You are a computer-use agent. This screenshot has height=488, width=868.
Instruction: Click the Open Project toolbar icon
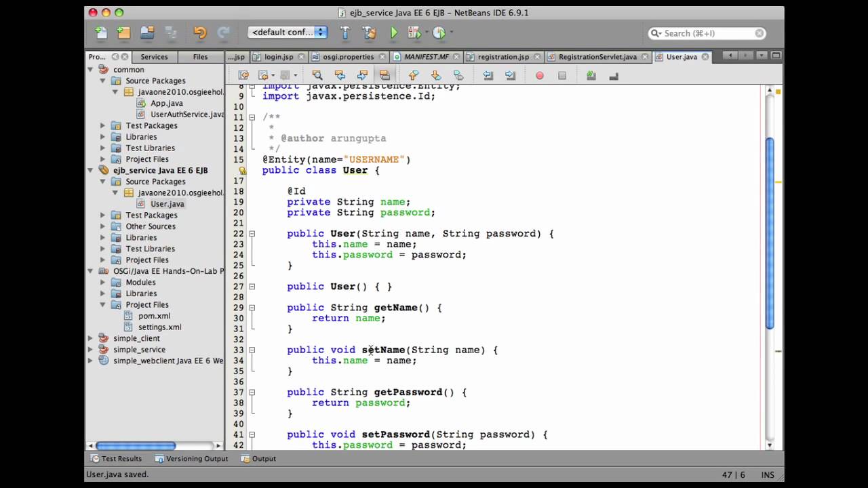coord(147,32)
